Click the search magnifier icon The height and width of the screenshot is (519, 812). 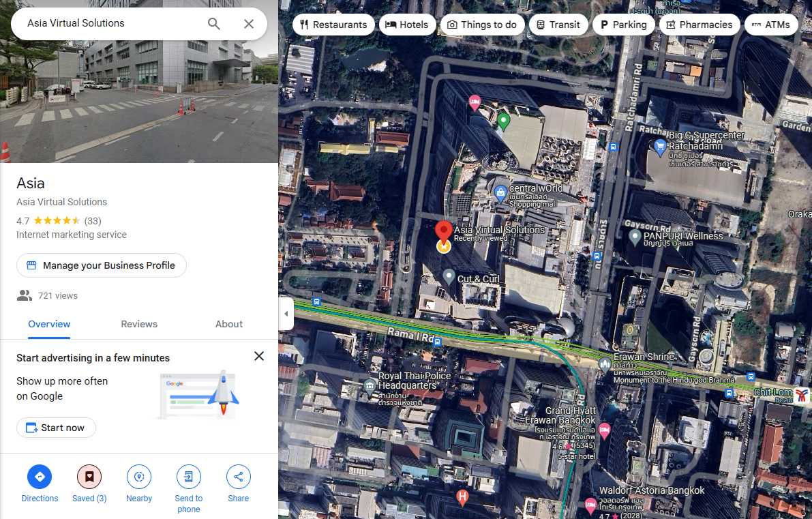(214, 24)
